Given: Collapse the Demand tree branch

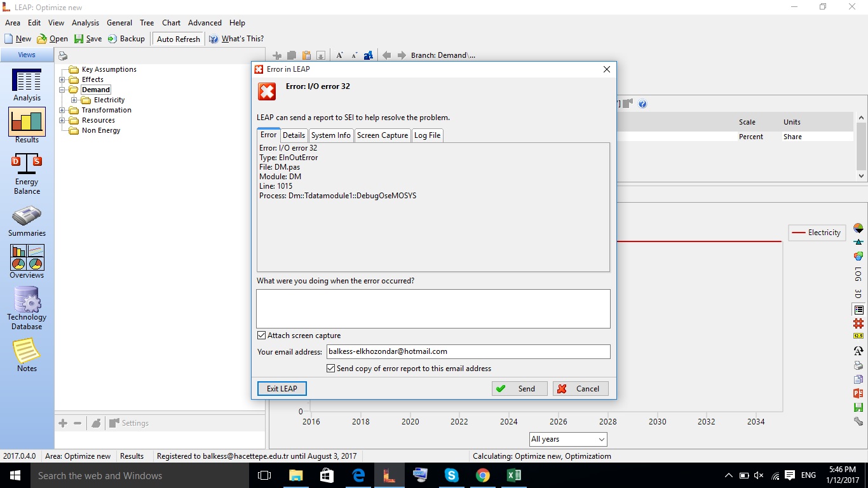Looking at the screenshot, I should [x=62, y=90].
